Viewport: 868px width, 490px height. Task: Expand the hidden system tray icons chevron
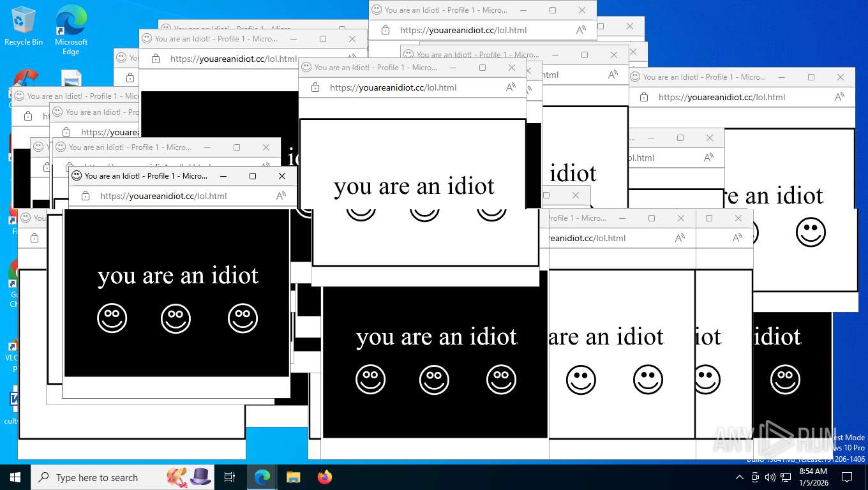(x=739, y=477)
